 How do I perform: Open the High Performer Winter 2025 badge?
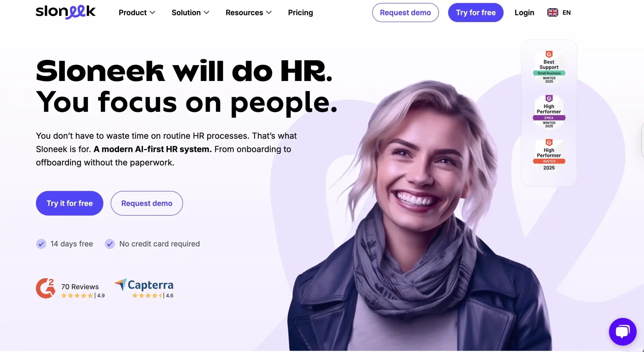(549, 155)
